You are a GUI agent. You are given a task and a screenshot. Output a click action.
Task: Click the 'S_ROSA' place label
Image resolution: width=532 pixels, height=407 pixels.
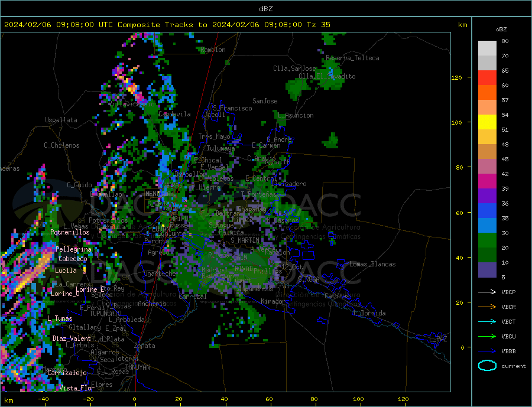[x=309, y=279]
